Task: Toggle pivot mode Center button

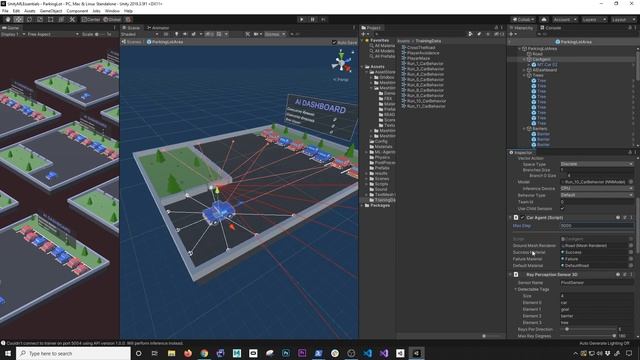Action: [91, 19]
